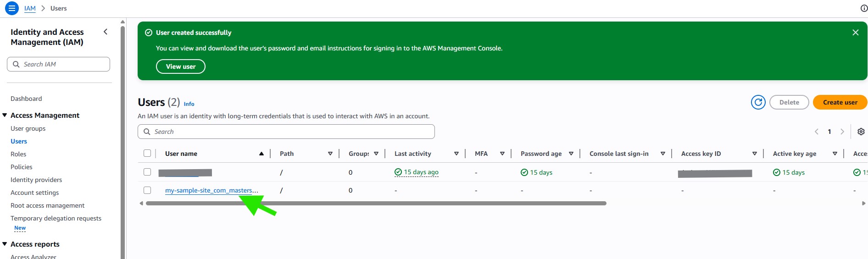The width and height of the screenshot is (868, 259).
Task: Collapse the IAM sidebar with arrow icon
Action: click(x=106, y=32)
